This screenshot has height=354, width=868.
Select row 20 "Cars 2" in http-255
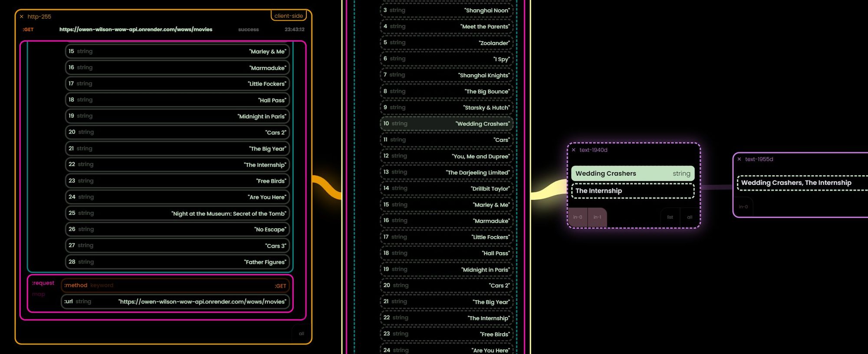tap(177, 132)
